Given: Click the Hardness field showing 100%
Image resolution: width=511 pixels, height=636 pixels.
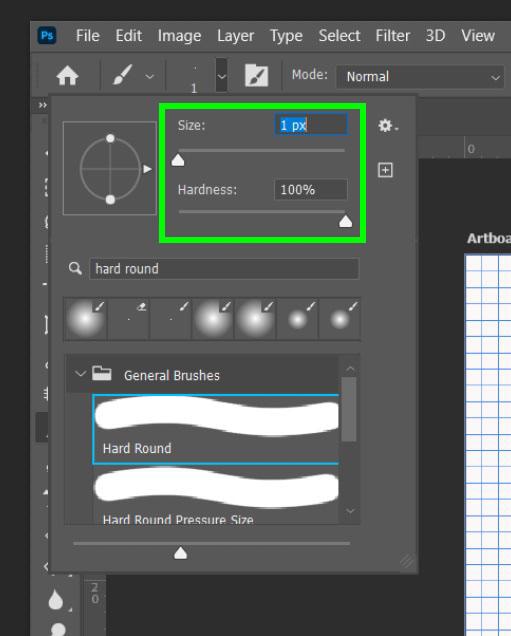Looking at the screenshot, I should [x=311, y=190].
